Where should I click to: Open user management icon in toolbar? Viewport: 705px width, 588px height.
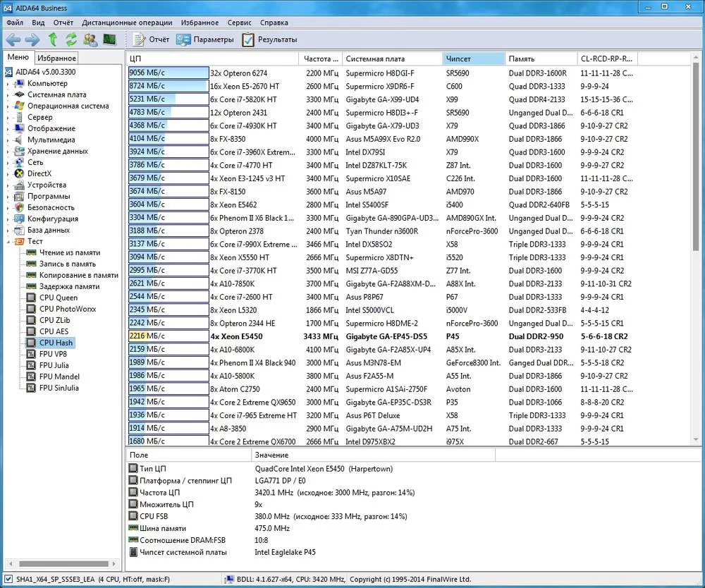[x=90, y=39]
